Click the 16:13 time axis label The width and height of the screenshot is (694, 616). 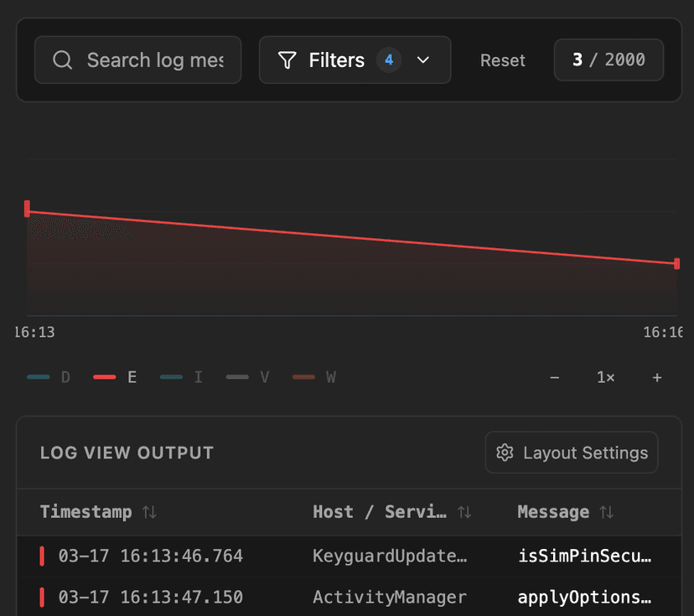click(35, 332)
